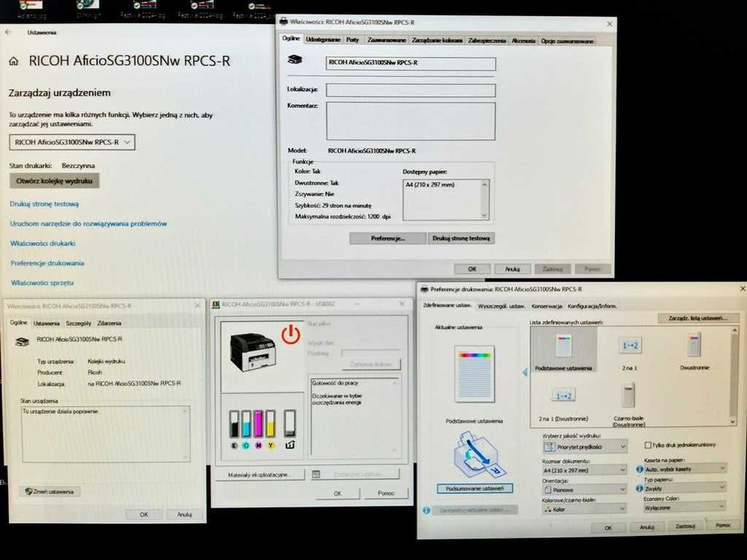Open Uruchom narzędzie do rozwiązywania problemów link

click(89, 223)
